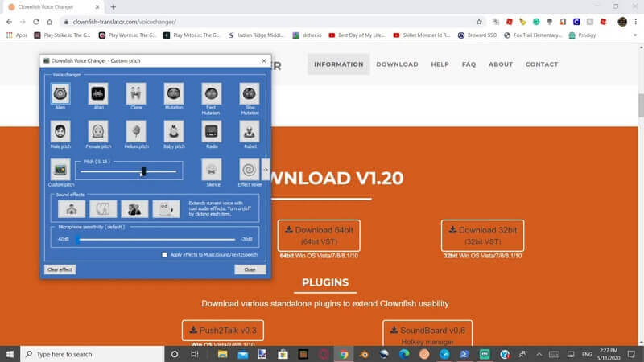Image resolution: width=644 pixels, height=362 pixels.
Task: Select the Alien voice effect
Action: click(60, 93)
